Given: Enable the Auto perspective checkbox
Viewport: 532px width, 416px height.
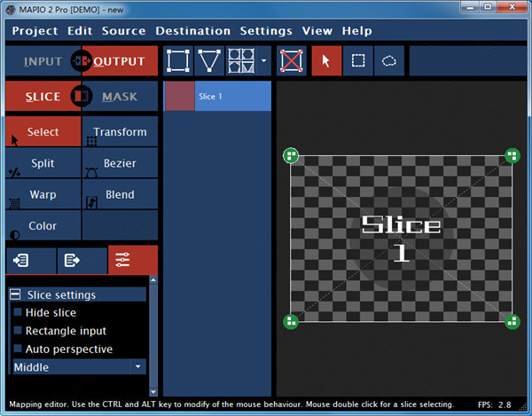Looking at the screenshot, I should pyautogui.click(x=18, y=349).
